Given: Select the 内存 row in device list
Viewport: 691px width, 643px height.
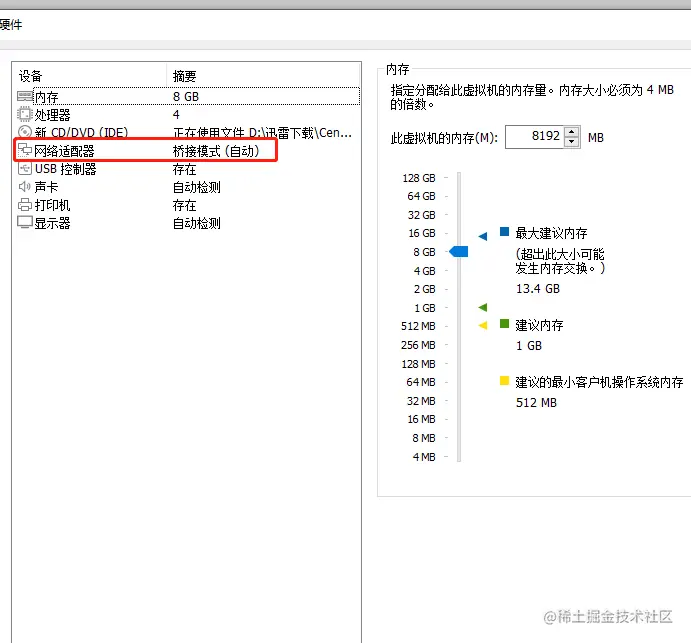Looking at the screenshot, I should tap(188, 96).
